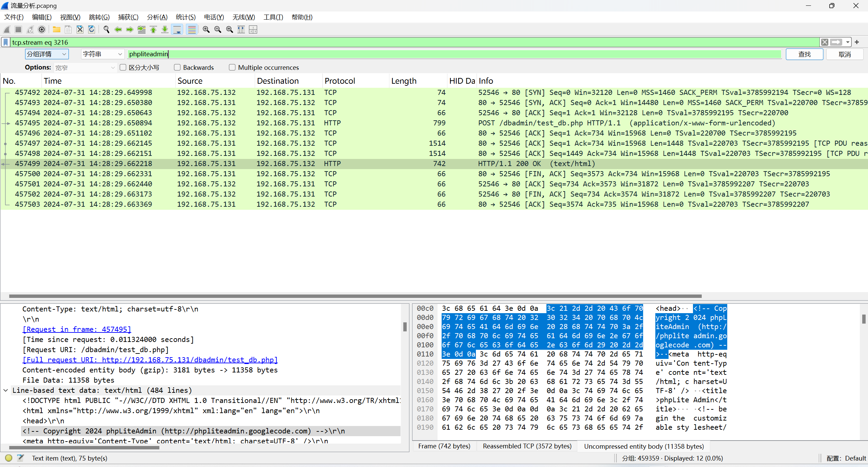Click the packet details horizontal scrollbar
868x467 pixels.
(84, 447)
